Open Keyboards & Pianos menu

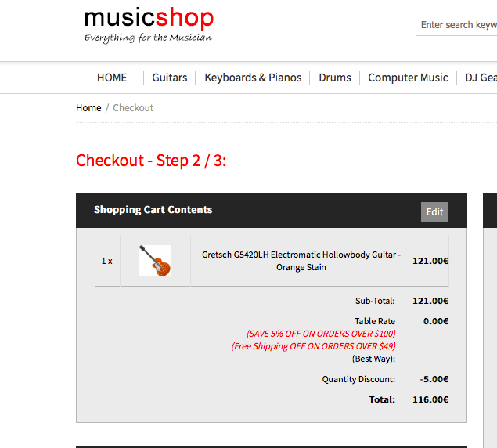click(x=253, y=78)
